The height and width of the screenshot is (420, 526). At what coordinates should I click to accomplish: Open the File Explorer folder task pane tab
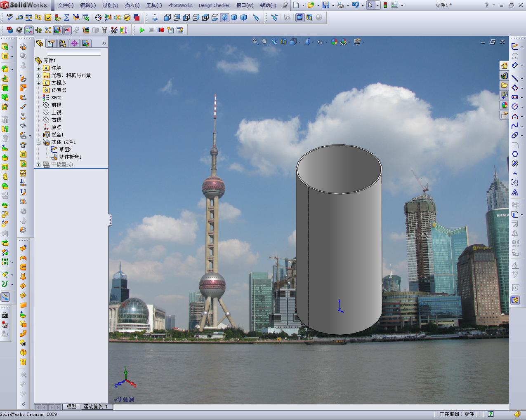504,86
